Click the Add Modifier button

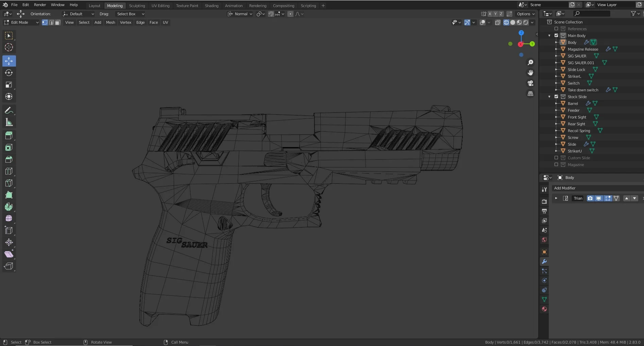[597, 188]
